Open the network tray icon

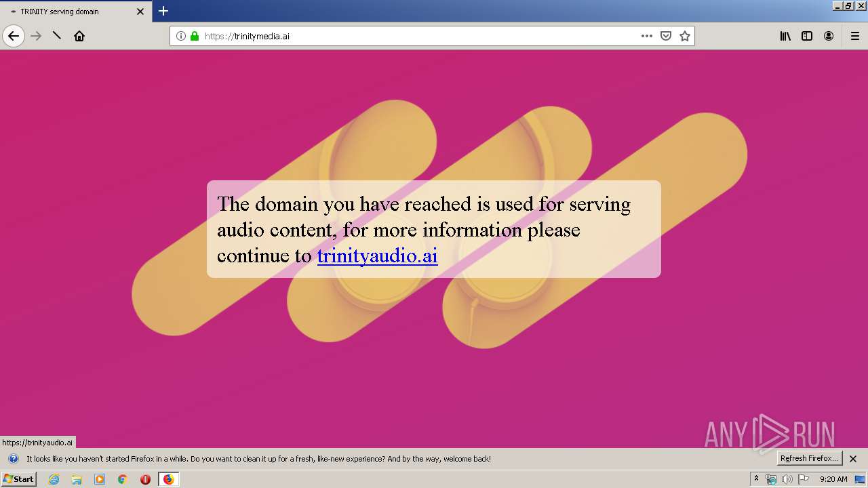point(771,479)
